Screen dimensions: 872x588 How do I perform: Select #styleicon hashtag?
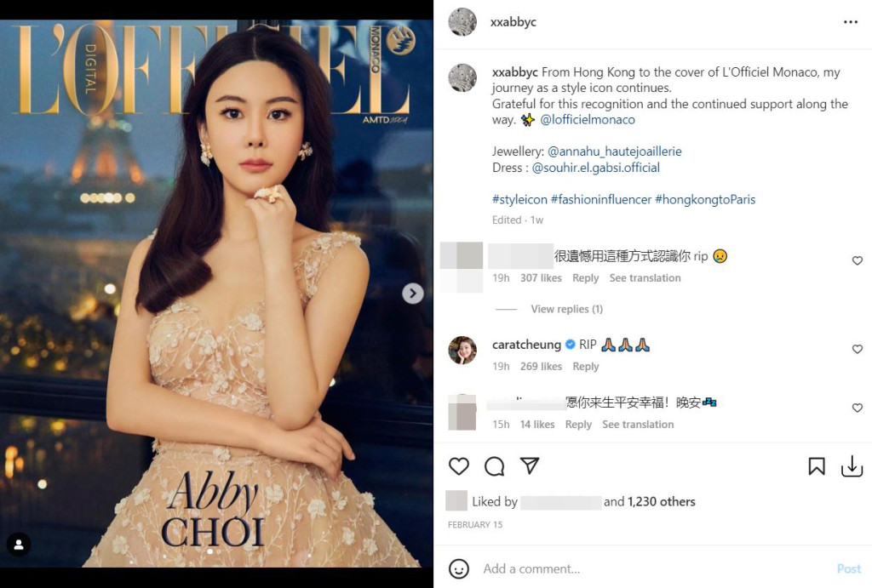519,199
